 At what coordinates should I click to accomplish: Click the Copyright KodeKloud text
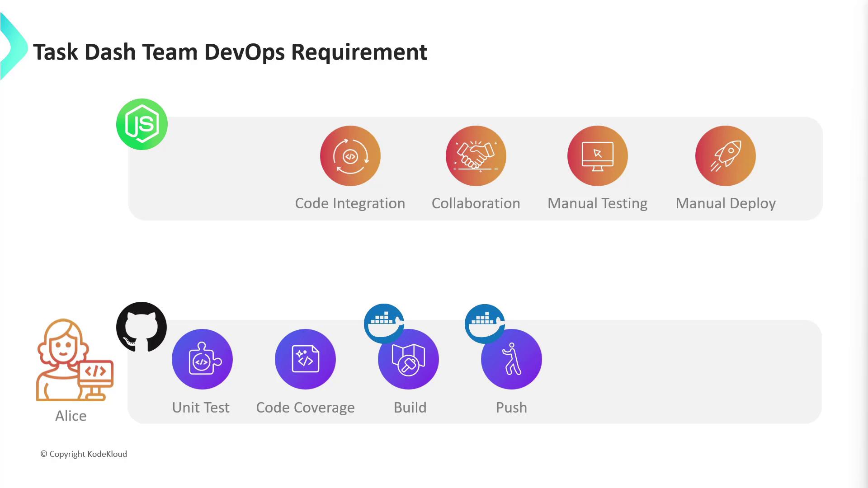pyautogui.click(x=84, y=454)
